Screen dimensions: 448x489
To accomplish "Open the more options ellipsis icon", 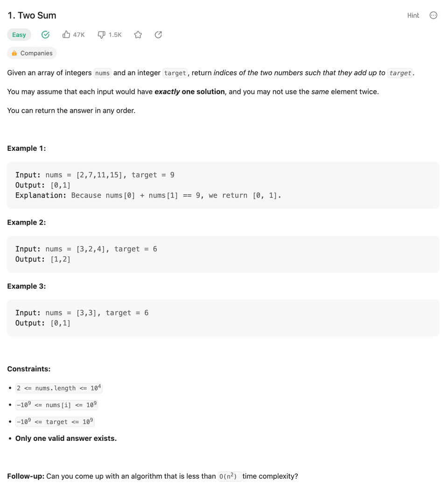I will pos(434,15).
